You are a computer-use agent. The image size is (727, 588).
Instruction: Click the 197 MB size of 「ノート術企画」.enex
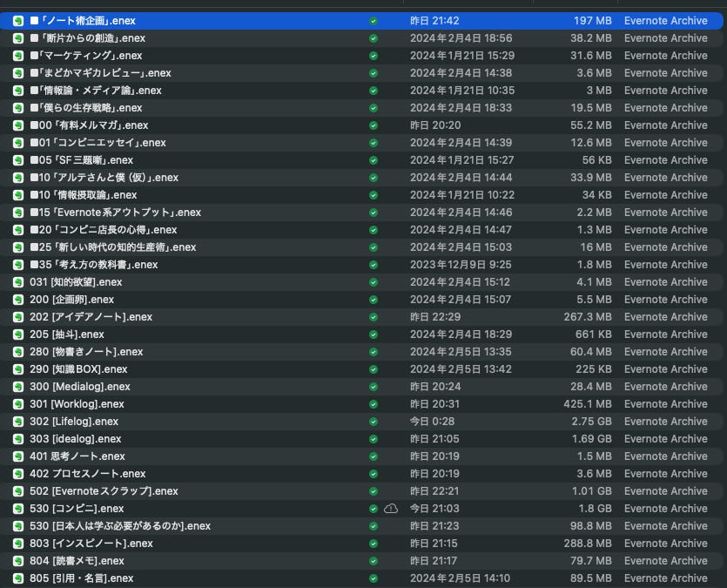(x=593, y=21)
